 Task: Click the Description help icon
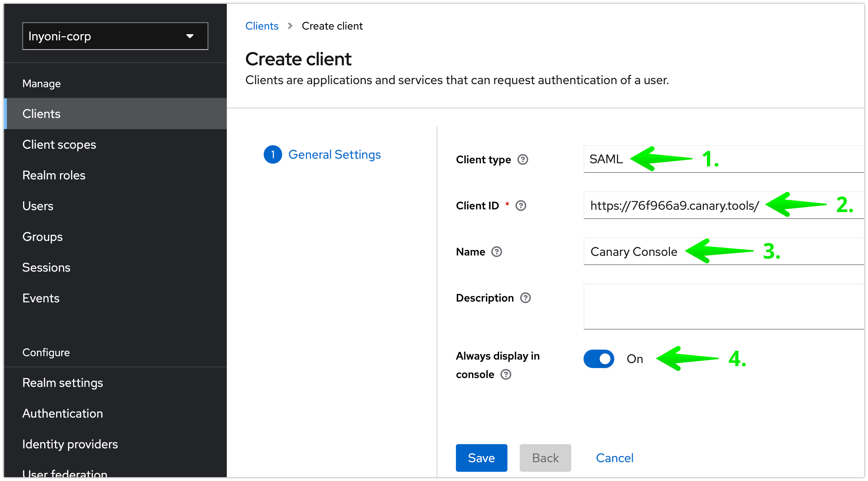(525, 298)
